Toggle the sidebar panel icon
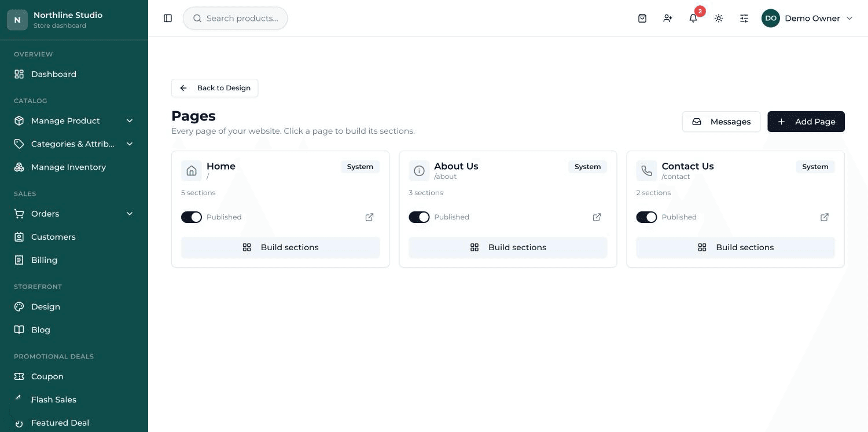 168,19
